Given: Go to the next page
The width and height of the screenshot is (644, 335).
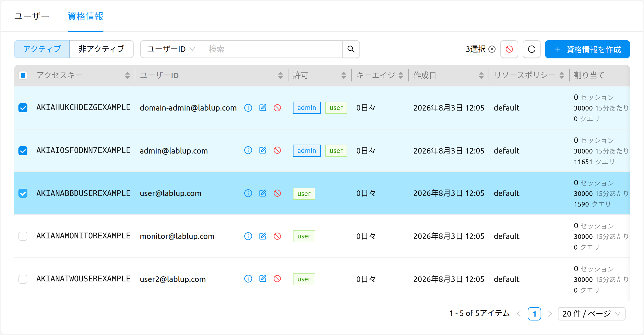Looking at the screenshot, I should [550, 314].
